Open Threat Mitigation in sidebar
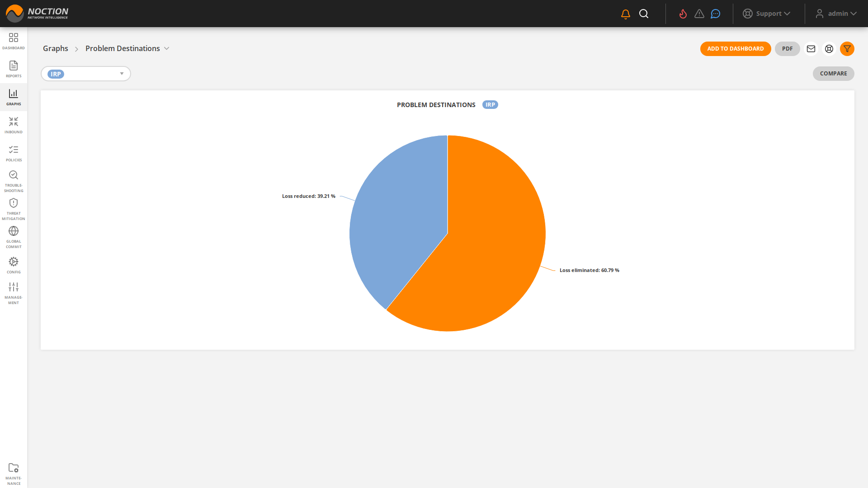This screenshot has height=488, width=868. click(14, 209)
